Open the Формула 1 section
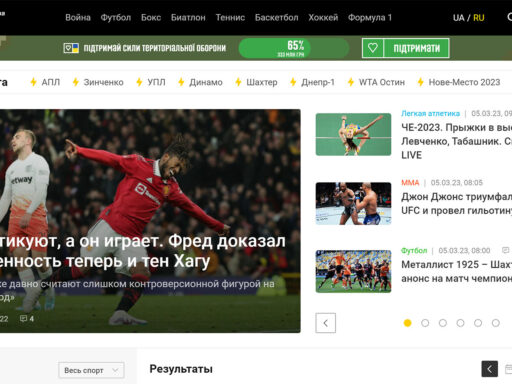This screenshot has width=512, height=384. [370, 17]
